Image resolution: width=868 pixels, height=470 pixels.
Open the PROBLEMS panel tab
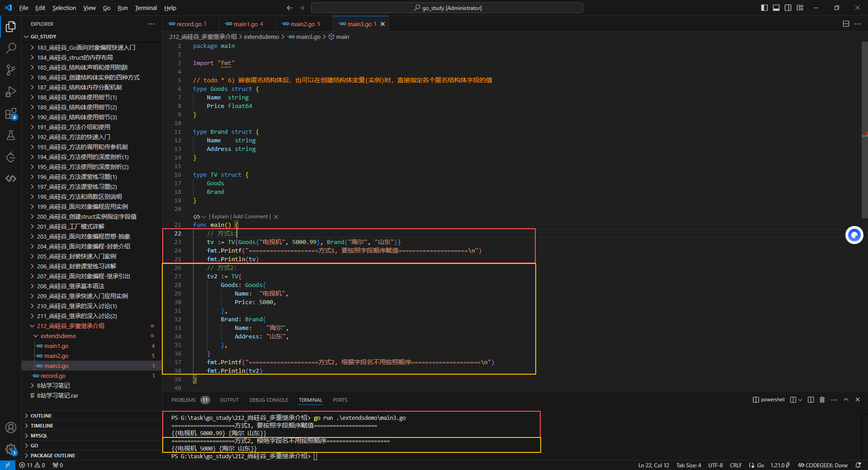(190, 400)
